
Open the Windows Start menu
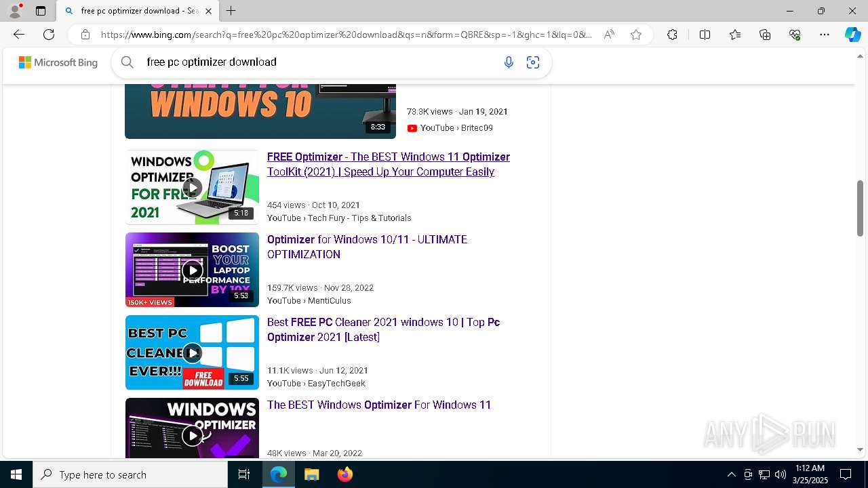click(x=16, y=474)
